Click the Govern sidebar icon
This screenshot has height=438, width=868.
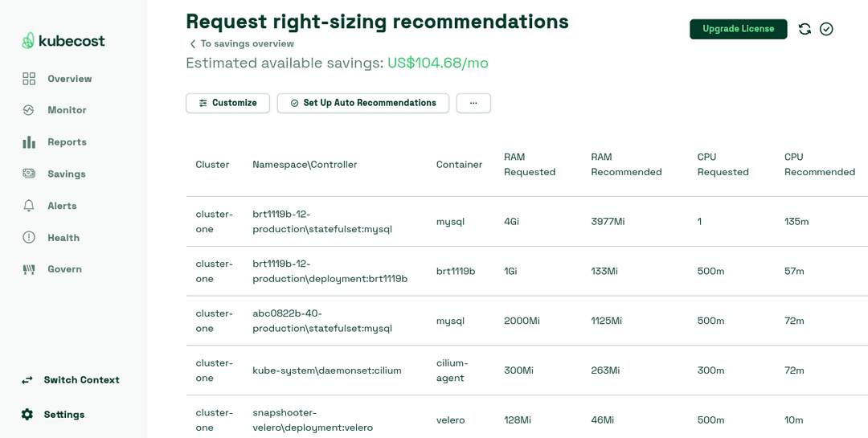pyautogui.click(x=29, y=269)
